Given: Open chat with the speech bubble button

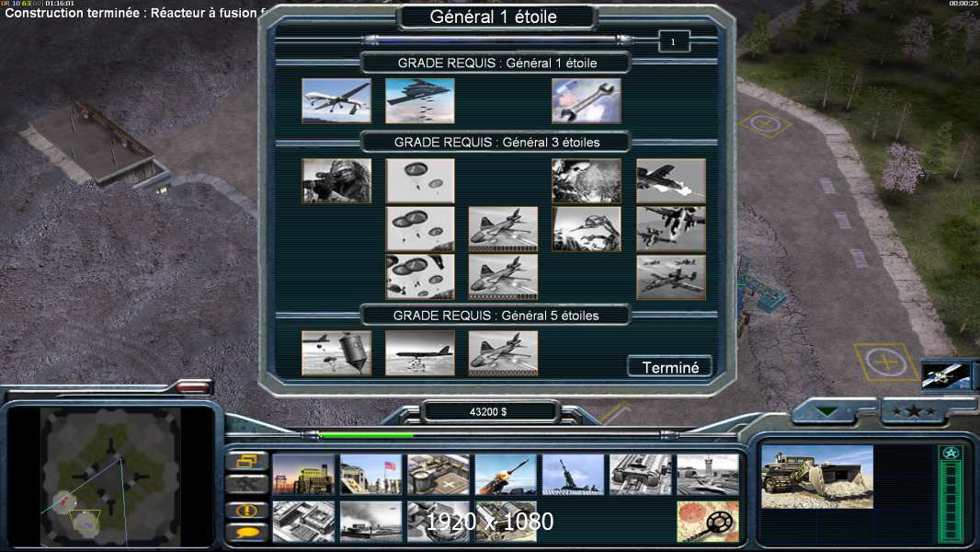Looking at the screenshot, I should tap(247, 533).
